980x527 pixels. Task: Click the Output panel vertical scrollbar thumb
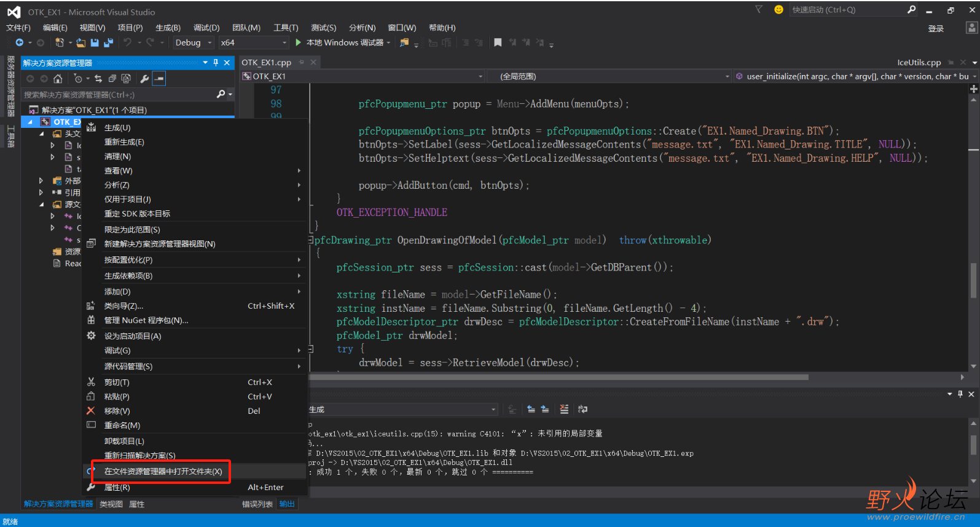pos(973,445)
